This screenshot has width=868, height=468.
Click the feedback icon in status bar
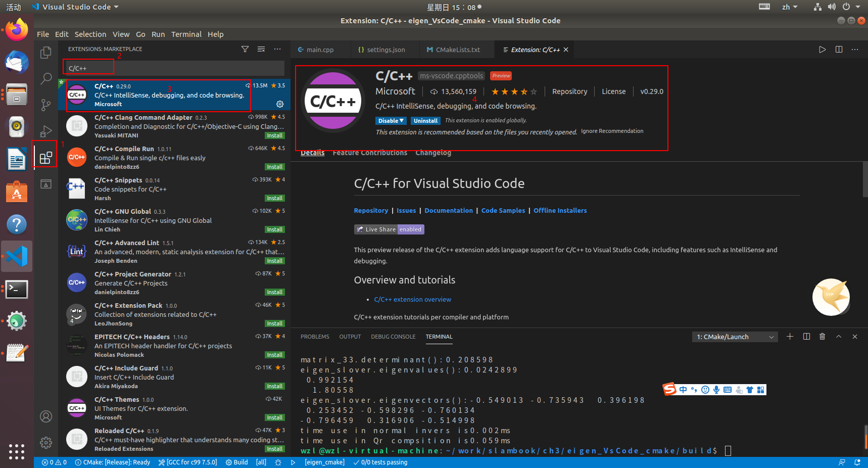pyautogui.click(x=842, y=462)
